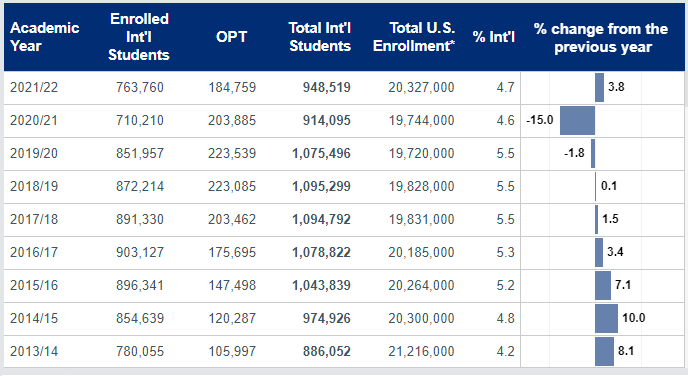Select the 2021/22 academic year cell
Viewport: 688px width, 376px height.
(x=34, y=87)
